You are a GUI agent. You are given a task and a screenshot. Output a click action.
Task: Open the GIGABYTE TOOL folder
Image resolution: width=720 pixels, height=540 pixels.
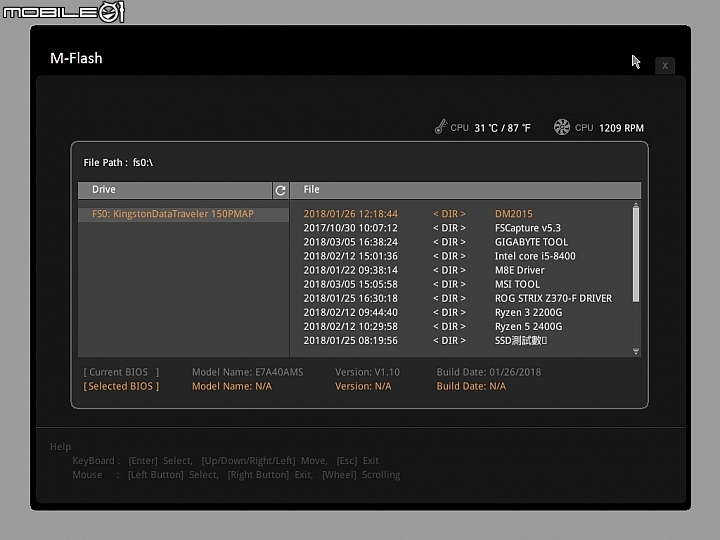point(531,242)
